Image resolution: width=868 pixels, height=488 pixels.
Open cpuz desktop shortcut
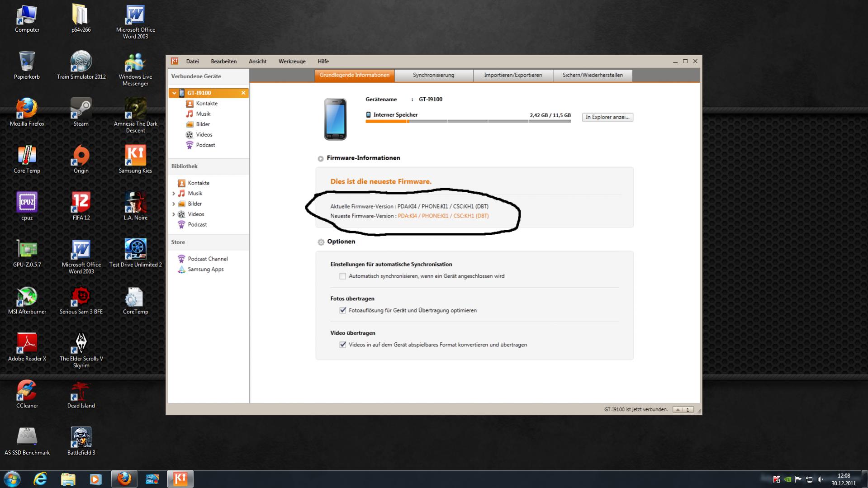[x=27, y=206]
